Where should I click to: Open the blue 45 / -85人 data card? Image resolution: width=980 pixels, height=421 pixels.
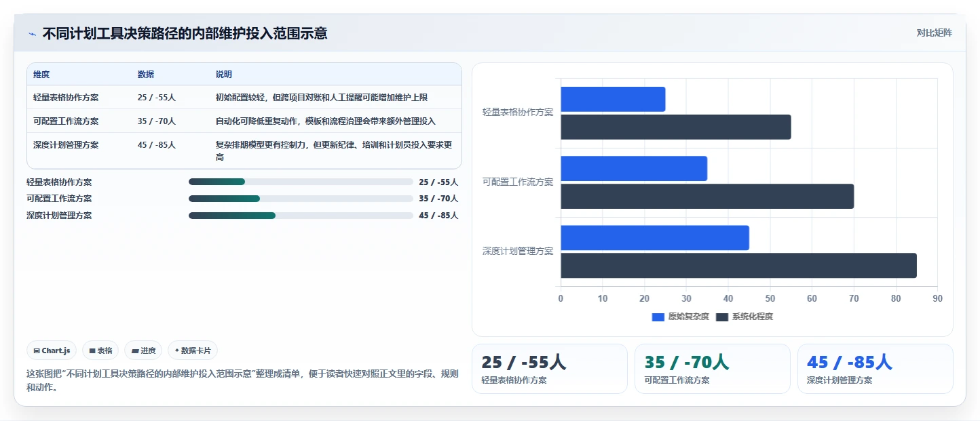coord(875,369)
